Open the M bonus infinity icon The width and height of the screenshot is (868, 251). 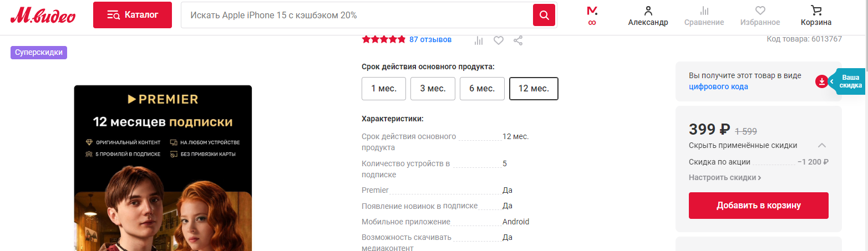[x=592, y=16]
